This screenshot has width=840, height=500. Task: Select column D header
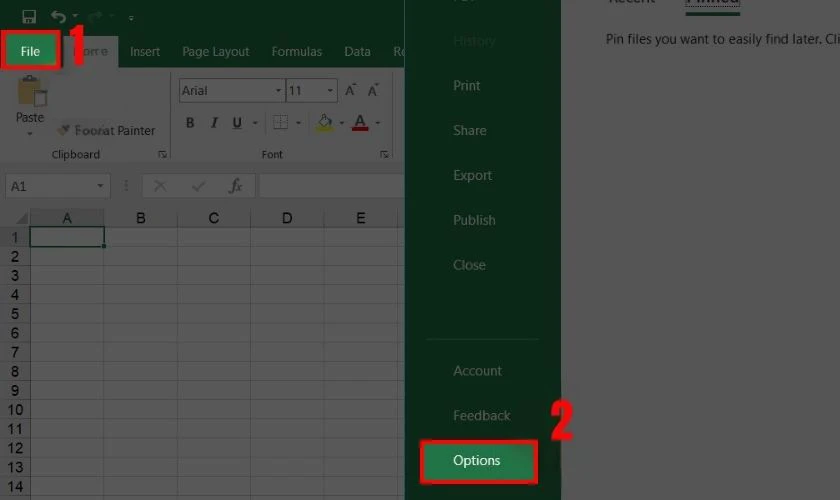(287, 218)
